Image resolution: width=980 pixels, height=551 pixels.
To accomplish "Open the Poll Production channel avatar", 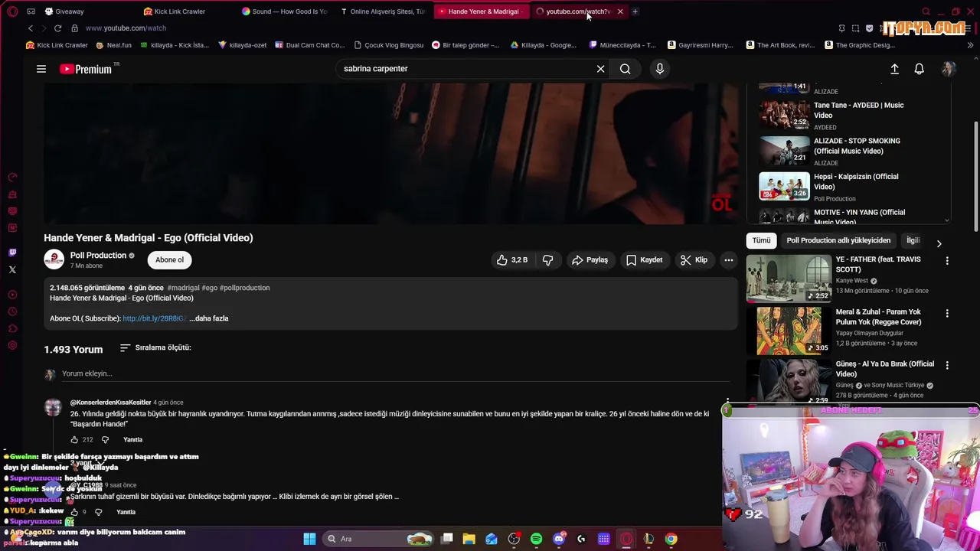I will (54, 259).
